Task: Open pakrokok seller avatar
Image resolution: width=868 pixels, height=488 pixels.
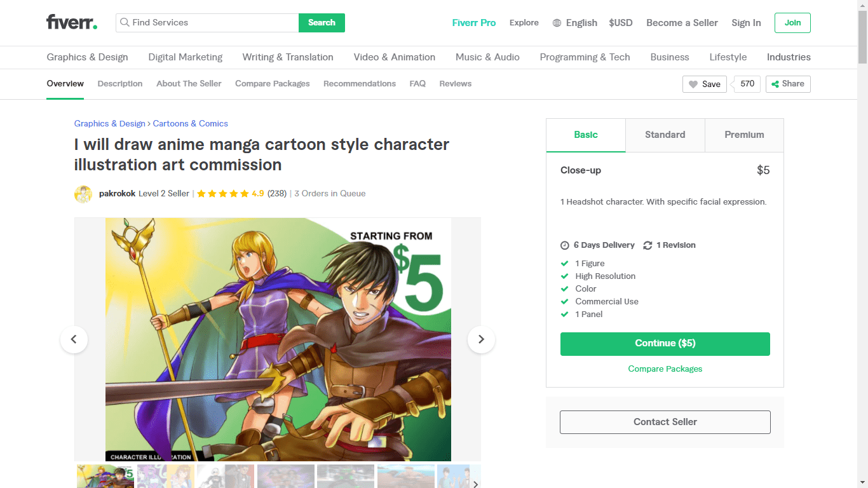Action: [x=83, y=194]
